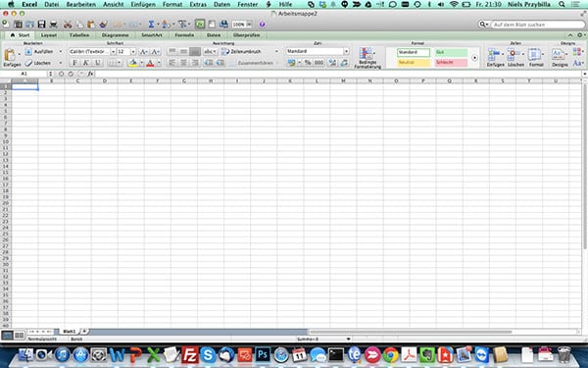Click the Löschen cells icon in Zellen group
Image resolution: width=588 pixels, height=368 pixels.
(x=513, y=55)
